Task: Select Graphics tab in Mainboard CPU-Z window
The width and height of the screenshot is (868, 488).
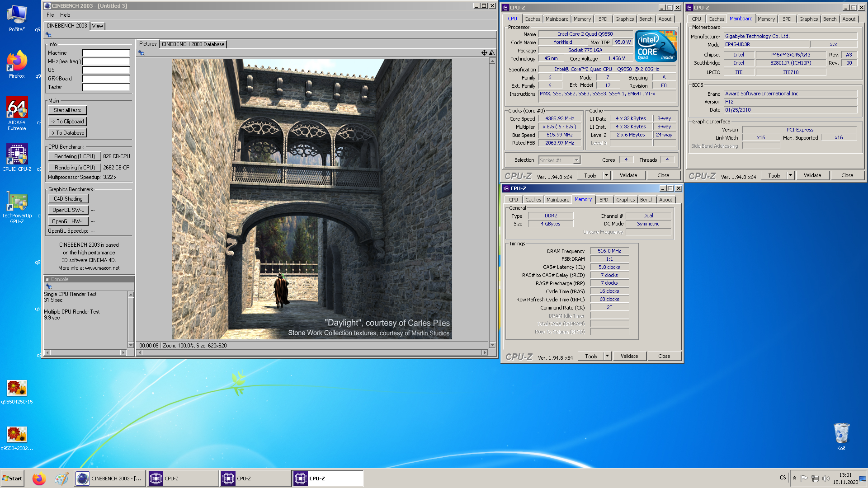Action: [x=808, y=19]
